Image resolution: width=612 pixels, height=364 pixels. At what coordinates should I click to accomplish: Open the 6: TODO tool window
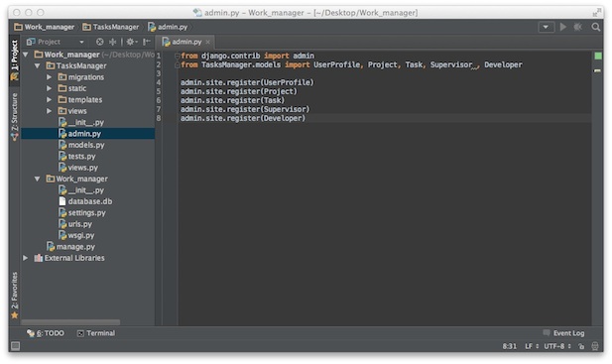click(46, 333)
